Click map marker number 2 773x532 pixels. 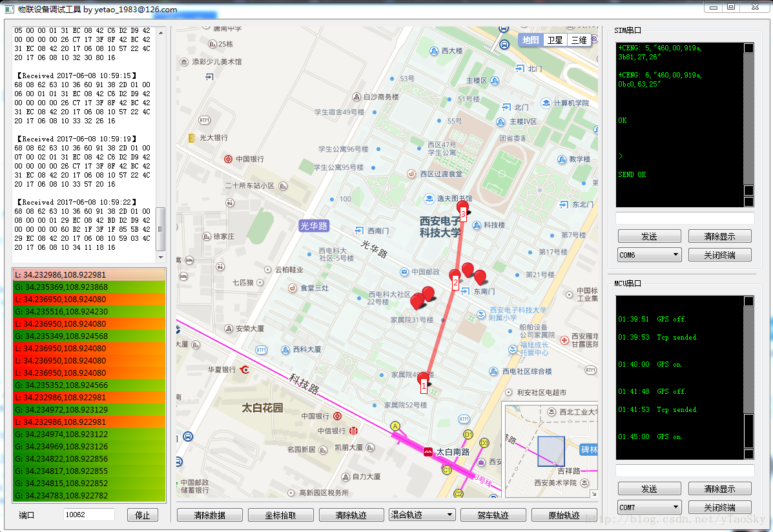tap(455, 279)
